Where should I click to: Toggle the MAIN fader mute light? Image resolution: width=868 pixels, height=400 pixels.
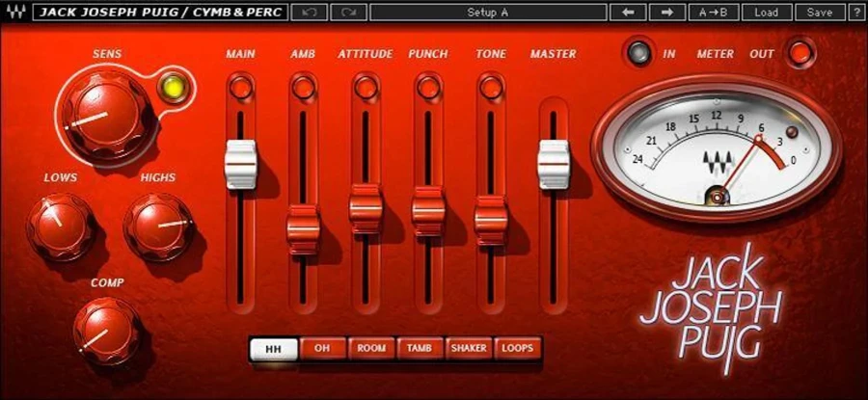click(240, 87)
